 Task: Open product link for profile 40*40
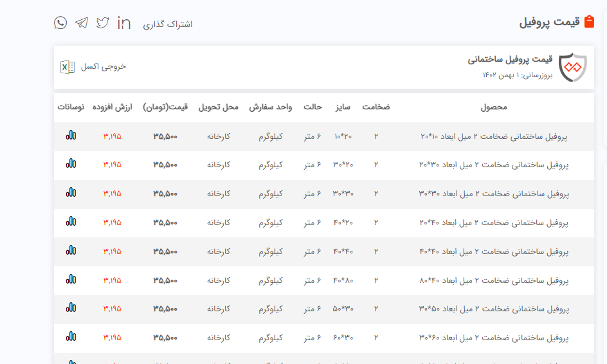(494, 251)
